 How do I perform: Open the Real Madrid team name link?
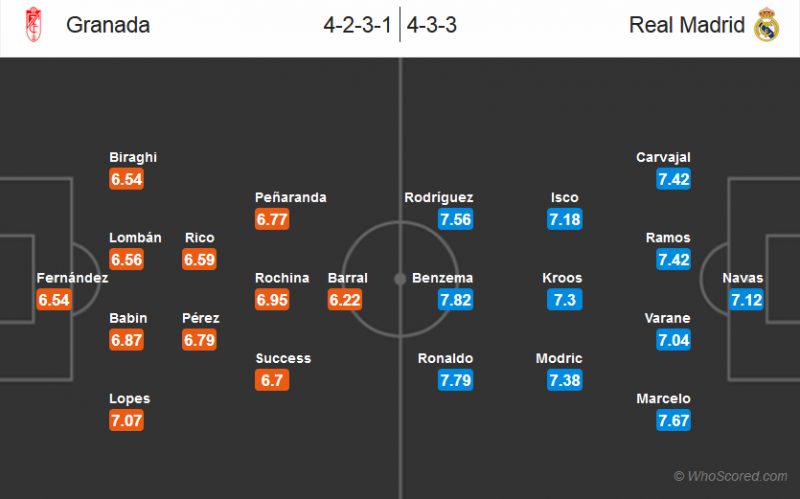(x=686, y=26)
